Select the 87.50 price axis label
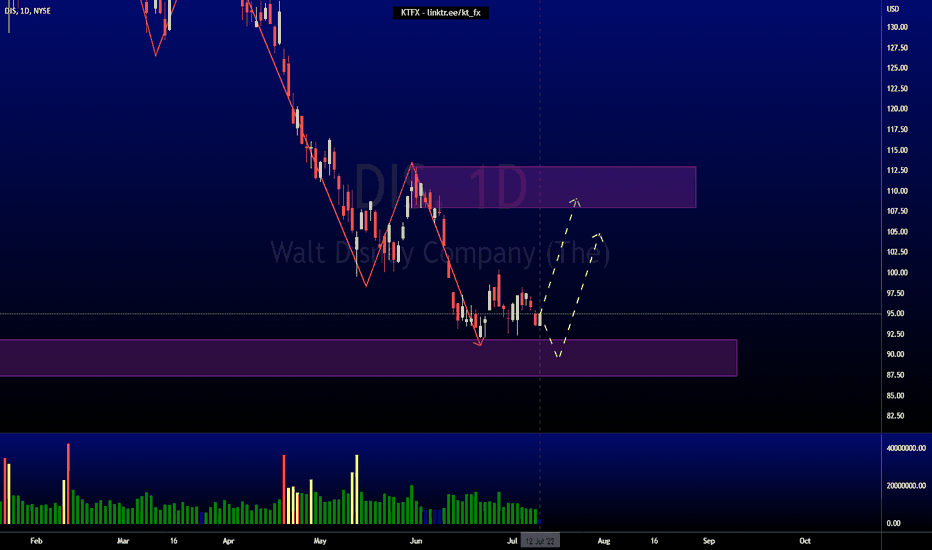932x550 pixels. coord(895,375)
